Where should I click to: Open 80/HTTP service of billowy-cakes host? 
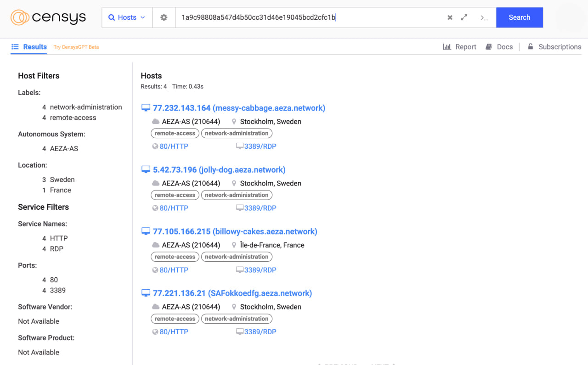(x=174, y=270)
